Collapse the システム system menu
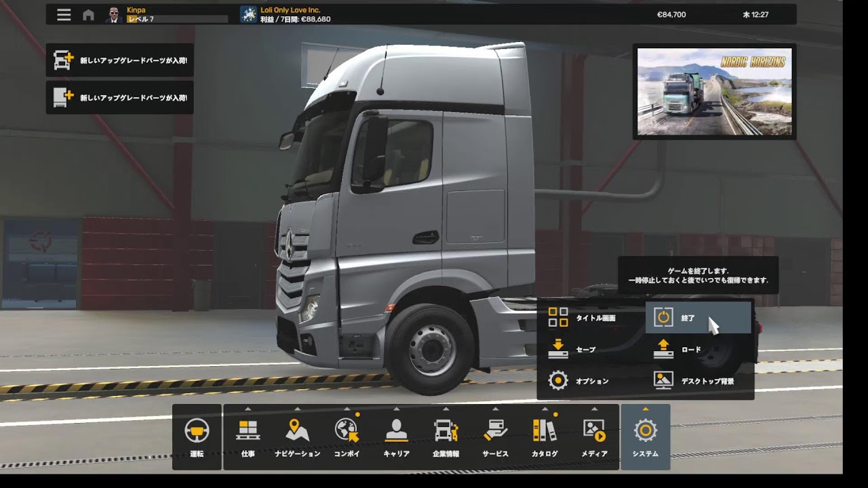The height and width of the screenshot is (488, 868). [x=646, y=437]
